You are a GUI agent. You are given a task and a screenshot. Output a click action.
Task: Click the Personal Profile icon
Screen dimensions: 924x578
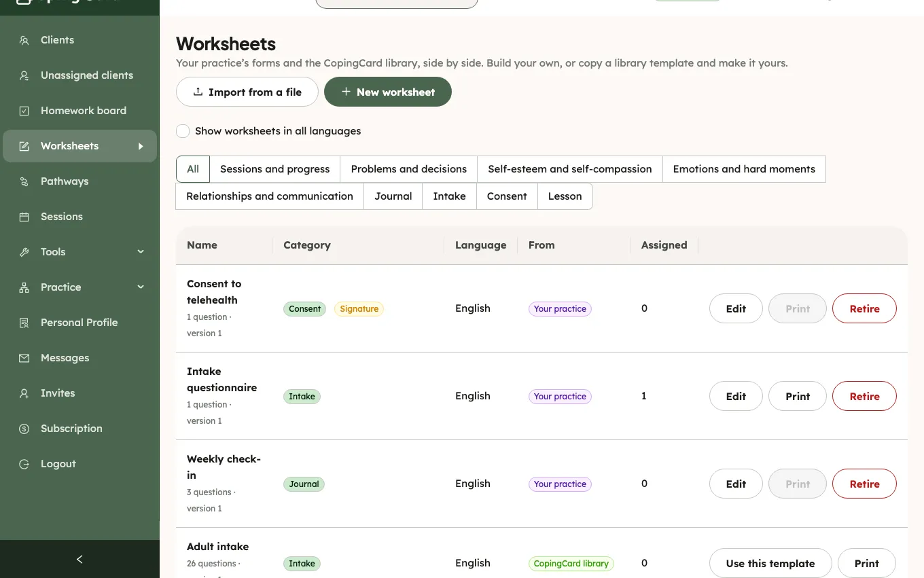click(24, 323)
